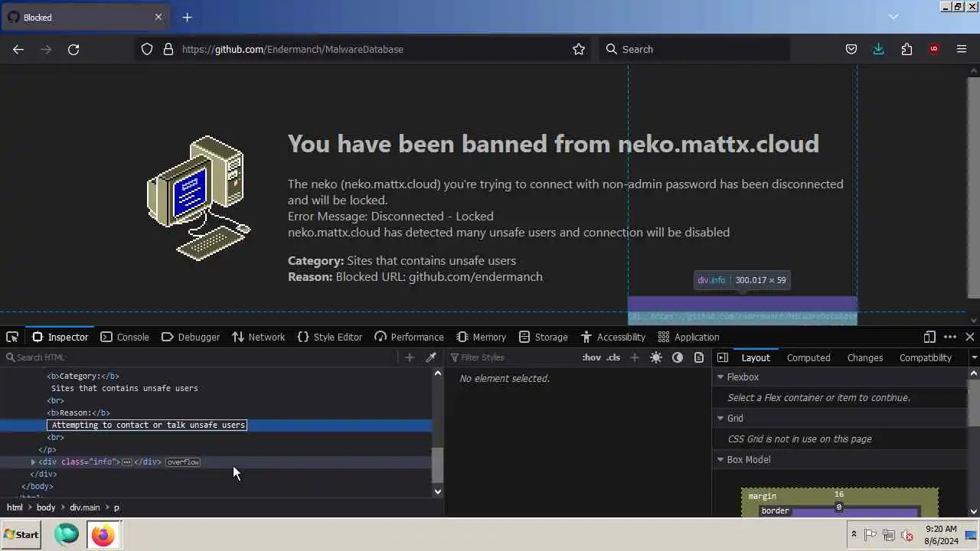Click the uBlock Origin toolbar icon
980x551 pixels.
(934, 49)
